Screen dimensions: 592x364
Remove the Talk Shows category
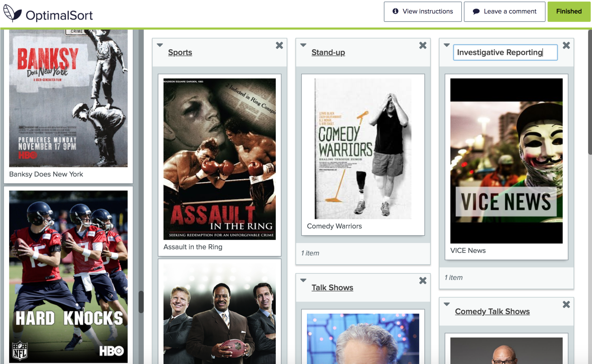(422, 281)
